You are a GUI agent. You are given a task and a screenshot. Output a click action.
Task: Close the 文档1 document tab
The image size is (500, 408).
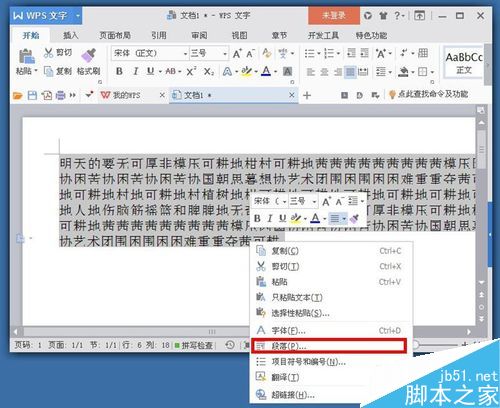pyautogui.click(x=292, y=95)
